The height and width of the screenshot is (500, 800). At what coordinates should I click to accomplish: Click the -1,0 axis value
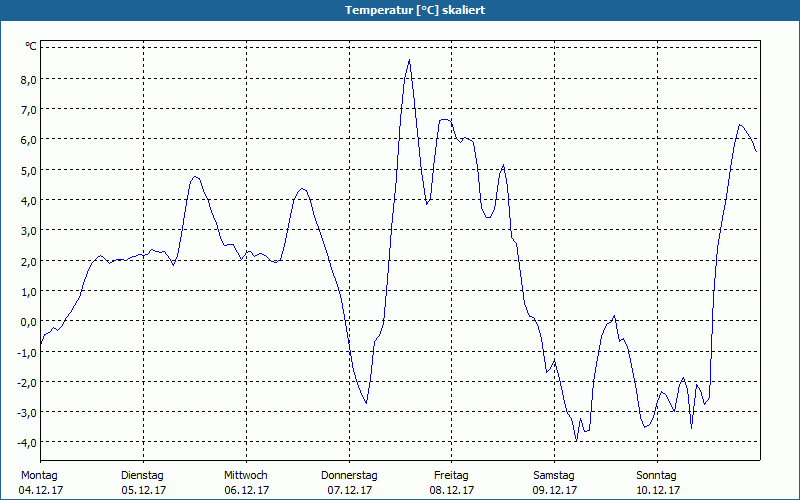[x=27, y=352]
